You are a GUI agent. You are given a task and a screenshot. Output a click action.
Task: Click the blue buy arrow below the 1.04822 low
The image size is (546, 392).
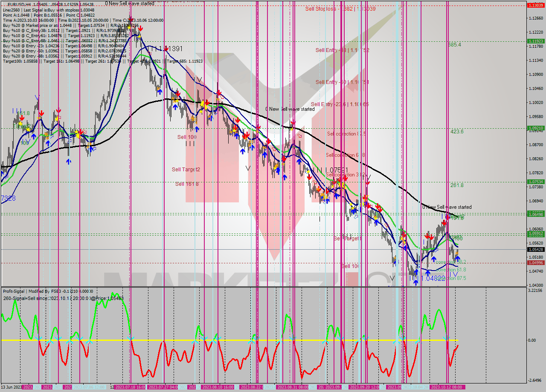[x=416, y=282]
